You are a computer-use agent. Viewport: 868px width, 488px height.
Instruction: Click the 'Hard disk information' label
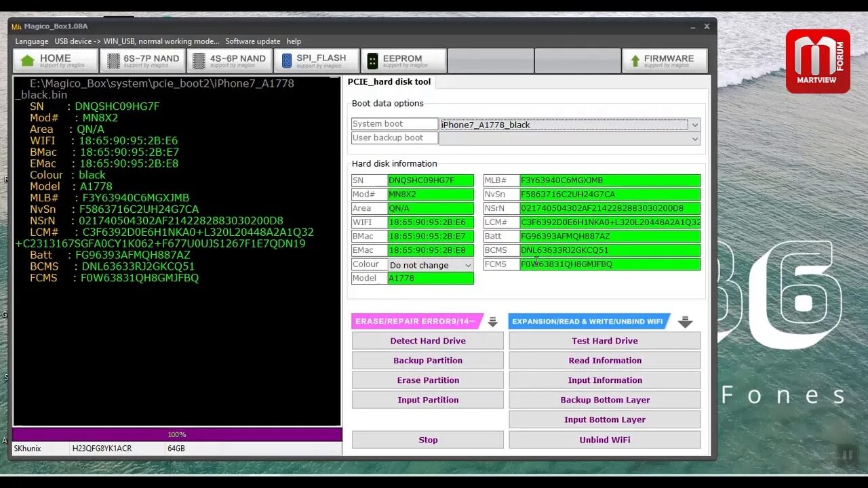point(394,164)
